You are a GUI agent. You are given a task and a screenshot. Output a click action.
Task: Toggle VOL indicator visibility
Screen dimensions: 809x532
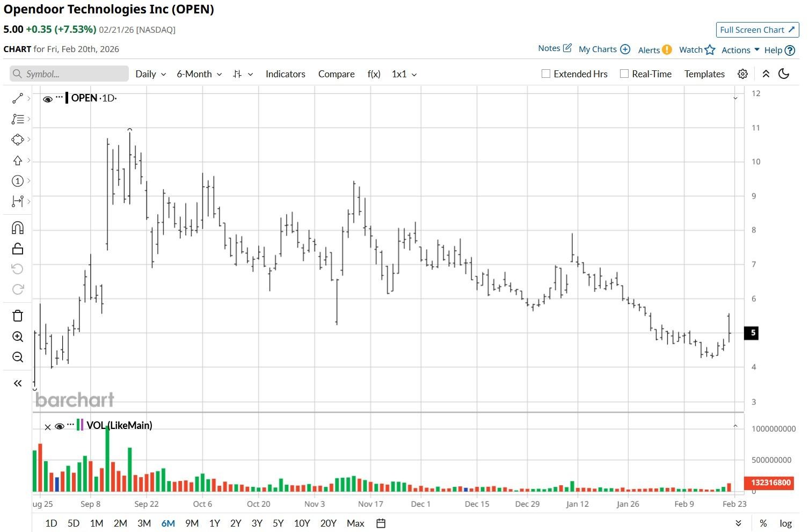pyautogui.click(x=60, y=426)
